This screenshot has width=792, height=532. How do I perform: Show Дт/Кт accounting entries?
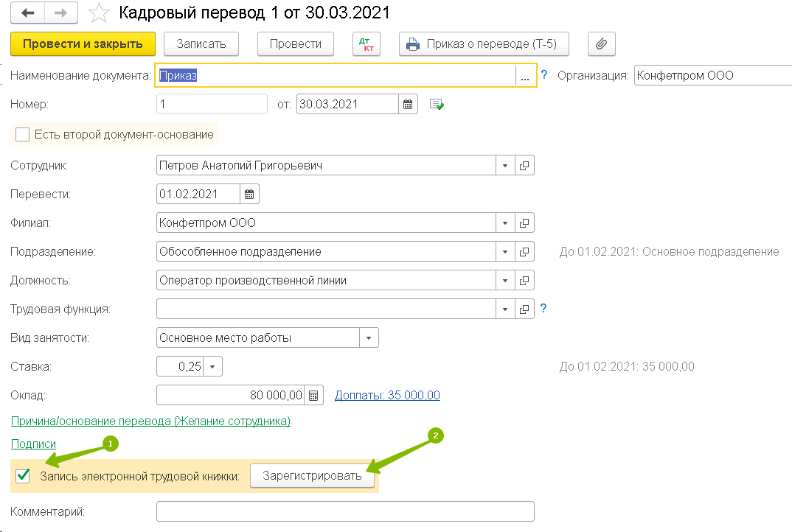click(x=367, y=44)
